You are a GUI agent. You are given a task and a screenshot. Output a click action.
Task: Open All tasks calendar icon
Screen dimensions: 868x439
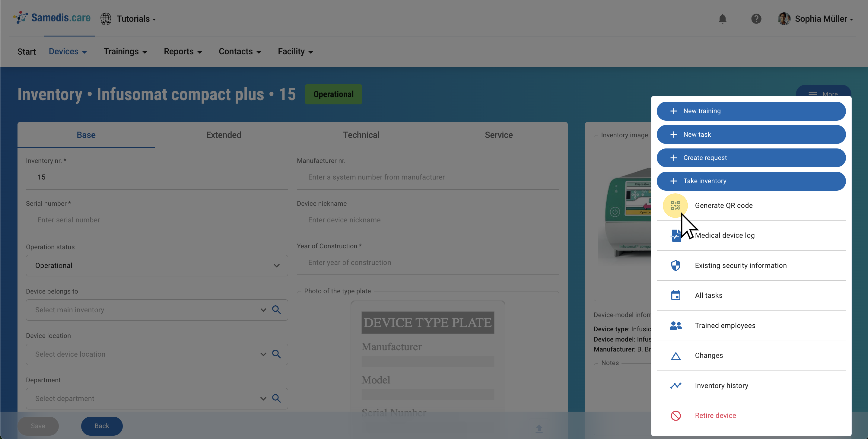click(675, 295)
